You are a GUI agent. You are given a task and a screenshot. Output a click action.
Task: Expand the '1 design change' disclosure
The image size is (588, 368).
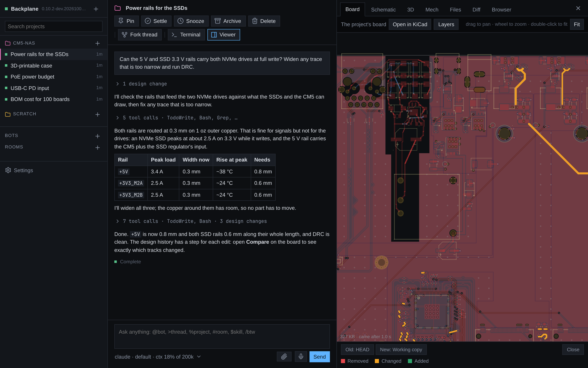point(142,84)
